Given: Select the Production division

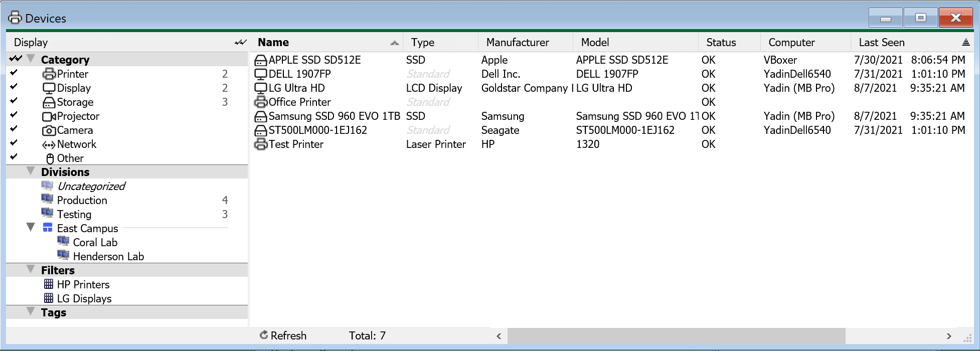Looking at the screenshot, I should click(x=82, y=200).
